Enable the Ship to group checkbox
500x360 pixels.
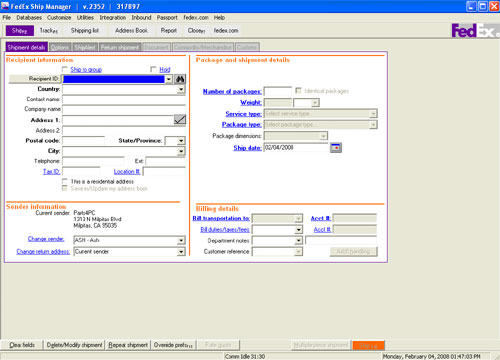(65, 69)
